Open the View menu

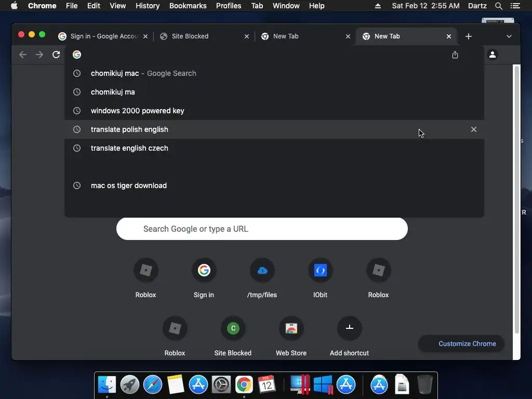pyautogui.click(x=118, y=6)
